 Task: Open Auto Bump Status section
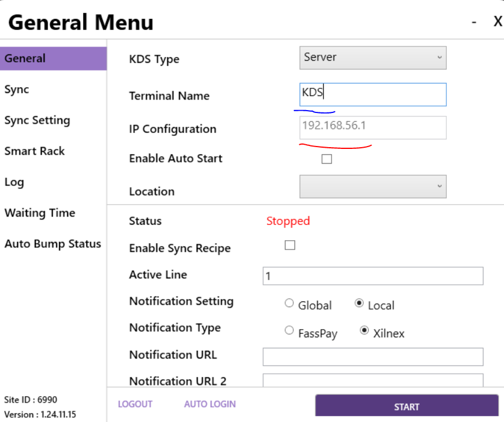click(52, 244)
